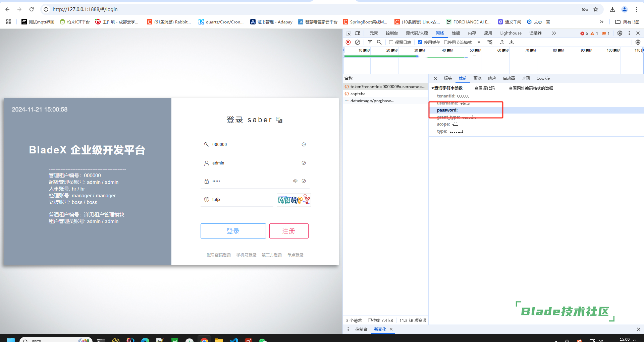Select the captcha request row
Image resolution: width=644 pixels, height=342 pixels.
[385, 94]
